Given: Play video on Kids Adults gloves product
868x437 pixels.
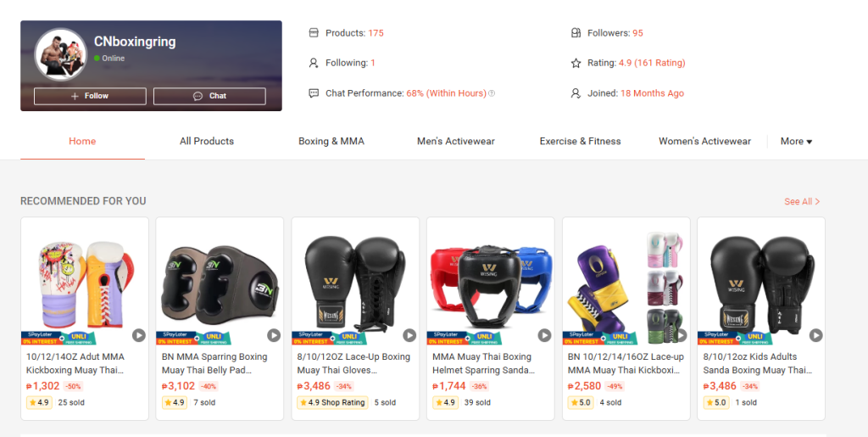Looking at the screenshot, I should coord(815,335).
